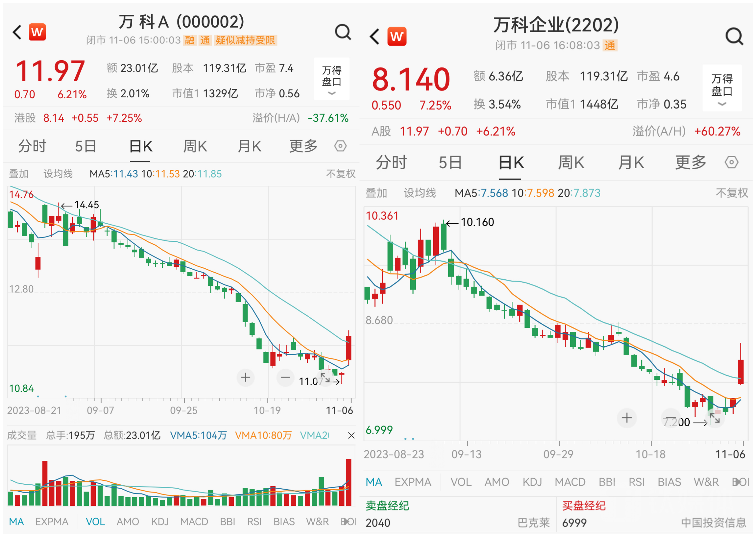The width and height of the screenshot is (756, 537).
Task: Open chart settings hexagon icon on left chart
Action: pyautogui.click(x=340, y=146)
